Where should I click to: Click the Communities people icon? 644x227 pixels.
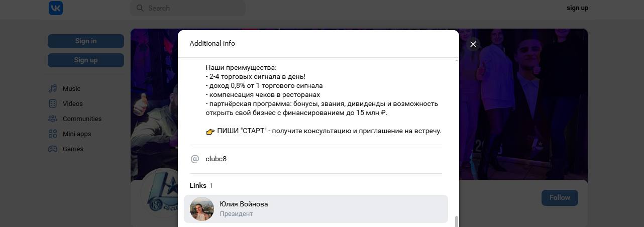click(x=53, y=119)
